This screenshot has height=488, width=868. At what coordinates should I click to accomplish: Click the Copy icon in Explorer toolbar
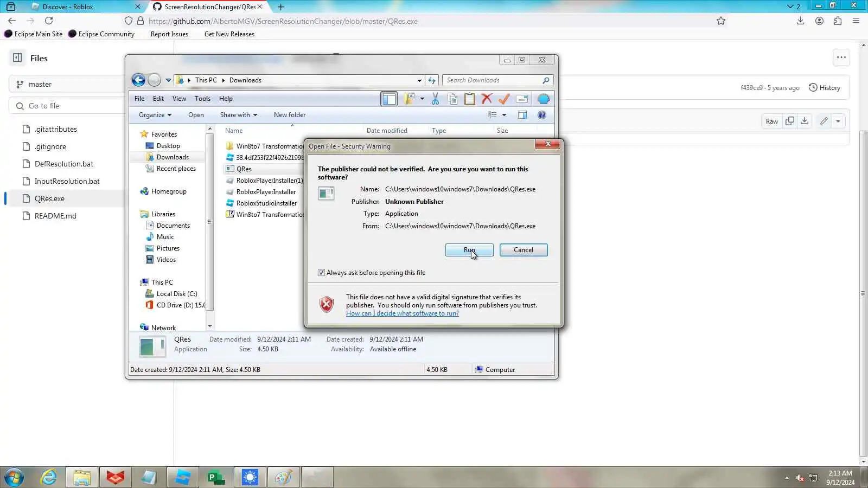tap(452, 99)
